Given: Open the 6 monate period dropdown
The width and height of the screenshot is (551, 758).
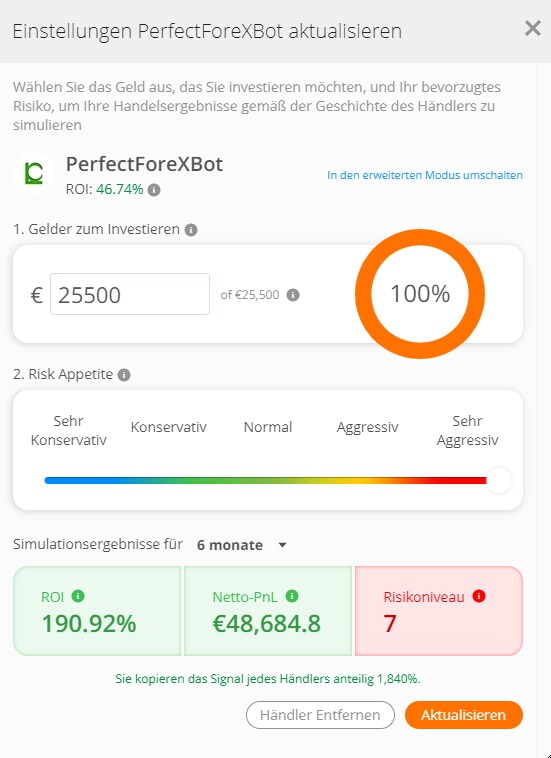Looking at the screenshot, I should [242, 545].
